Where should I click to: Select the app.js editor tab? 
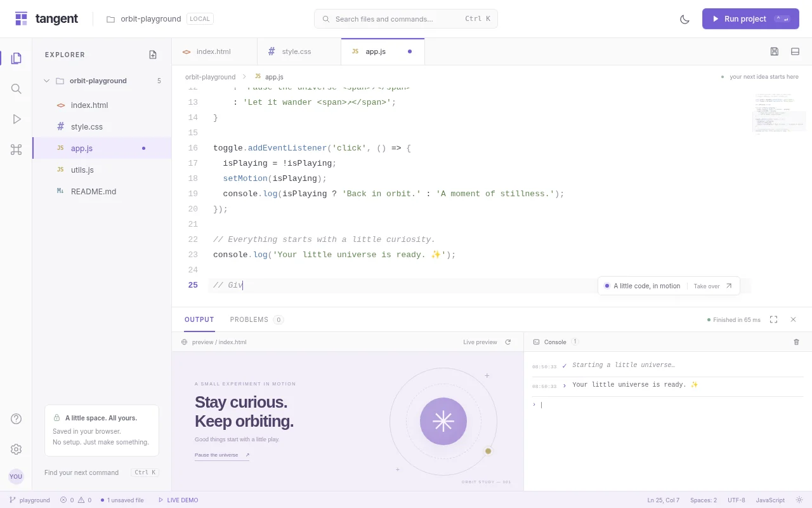383,51
